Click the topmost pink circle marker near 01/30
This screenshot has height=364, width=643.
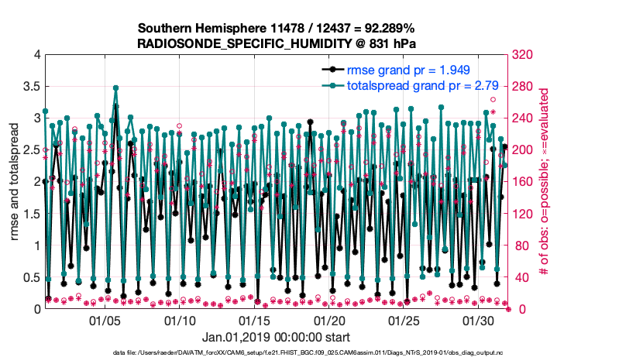(493, 100)
